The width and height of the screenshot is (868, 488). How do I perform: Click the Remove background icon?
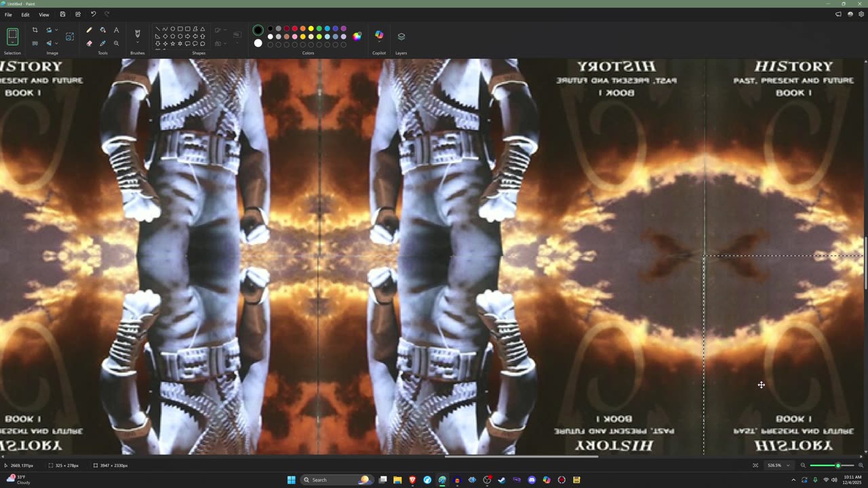click(35, 43)
